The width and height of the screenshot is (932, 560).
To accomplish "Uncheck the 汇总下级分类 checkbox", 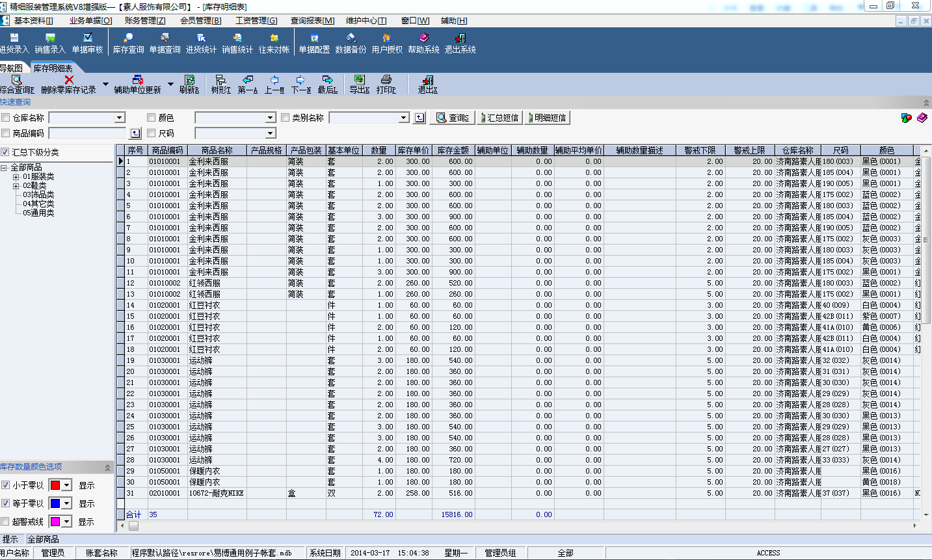I will coord(5,152).
